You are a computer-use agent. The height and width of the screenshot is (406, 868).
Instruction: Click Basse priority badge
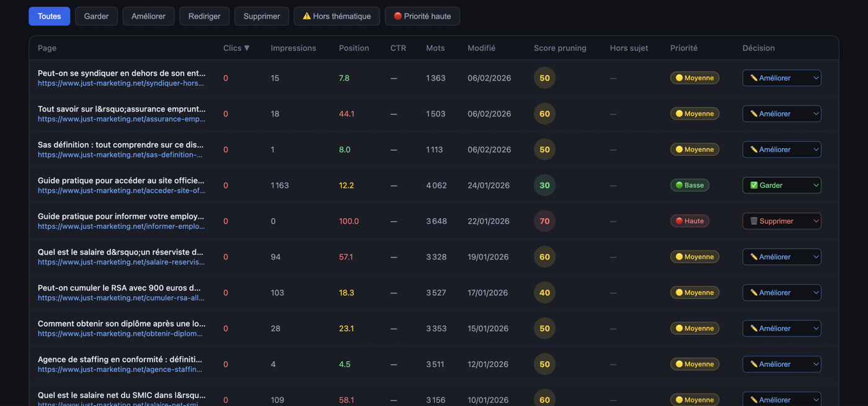point(689,185)
